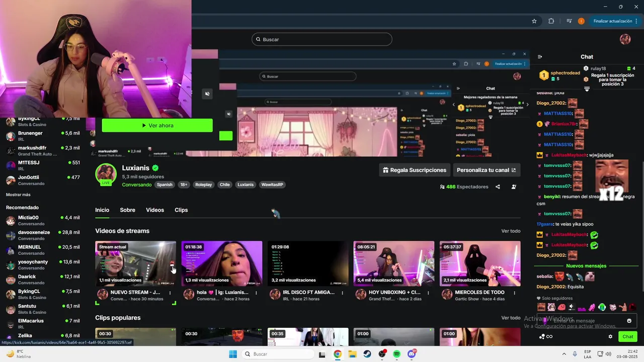Open the emoji picker in chat input
The height and width of the screenshot is (362, 644).
pyautogui.click(x=629, y=321)
